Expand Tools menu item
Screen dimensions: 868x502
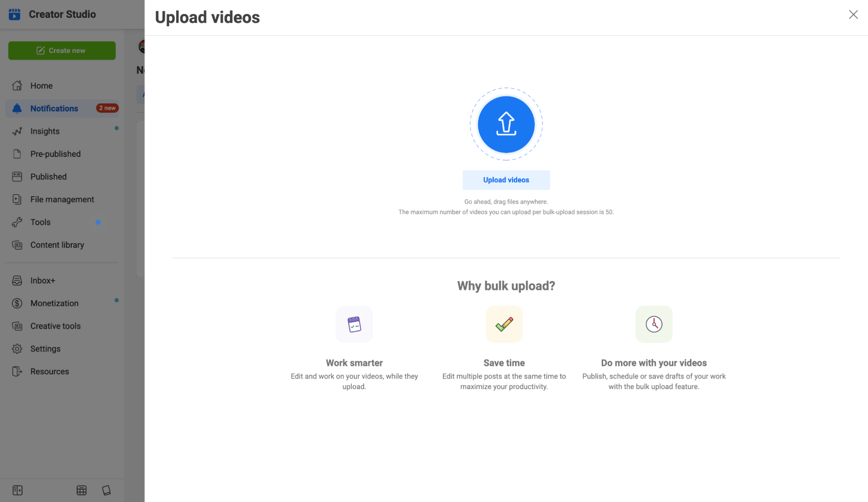40,222
